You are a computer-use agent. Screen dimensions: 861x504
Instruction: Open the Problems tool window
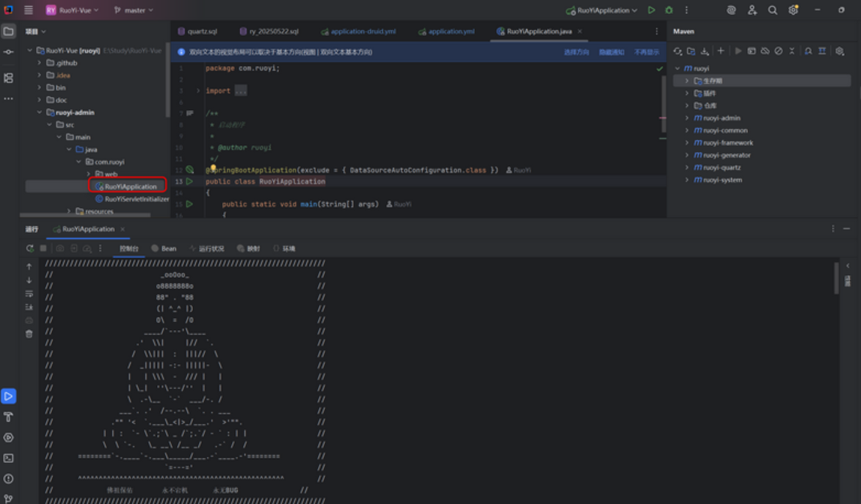pyautogui.click(x=8, y=479)
